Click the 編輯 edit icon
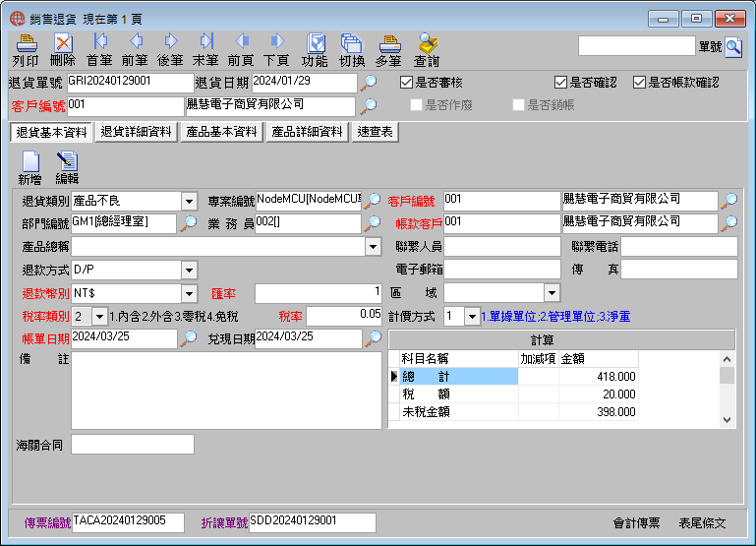The image size is (756, 546). [67, 168]
